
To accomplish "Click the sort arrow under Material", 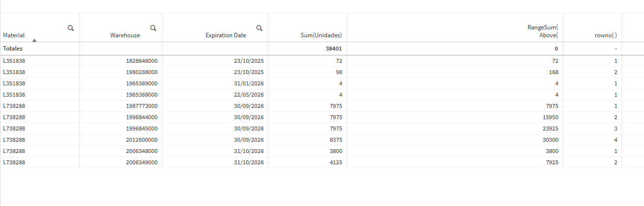I will click(x=34, y=40).
